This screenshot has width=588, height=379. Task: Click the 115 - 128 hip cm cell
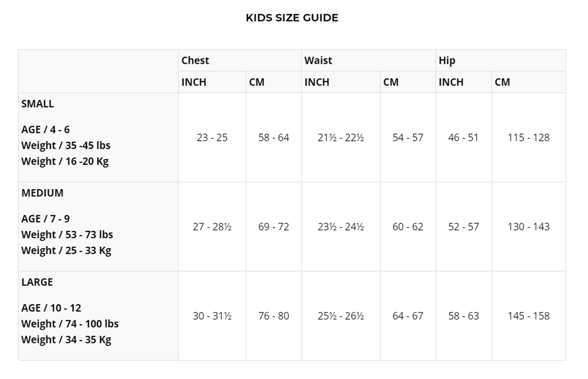[528, 138]
